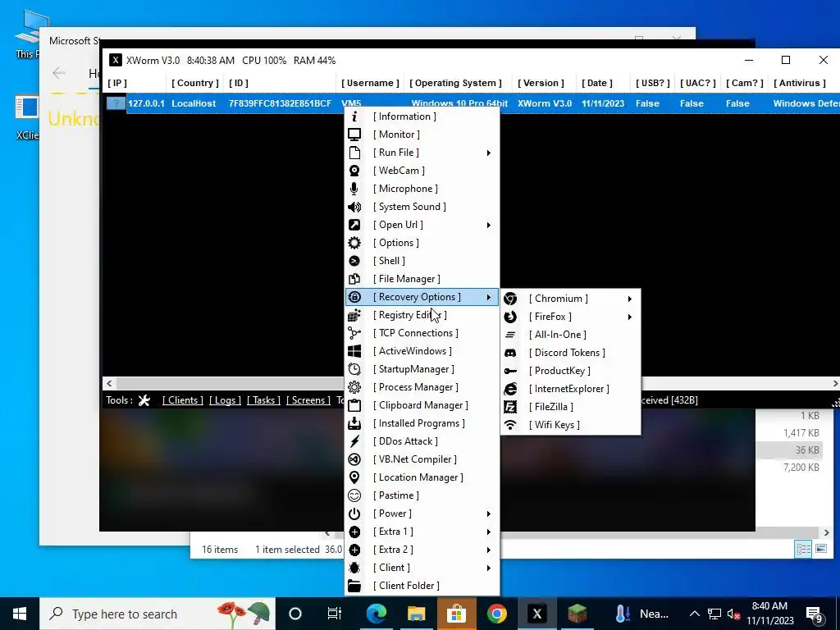The image size is (840, 630).
Task: Click the StartupManager clock icon
Action: point(354,369)
